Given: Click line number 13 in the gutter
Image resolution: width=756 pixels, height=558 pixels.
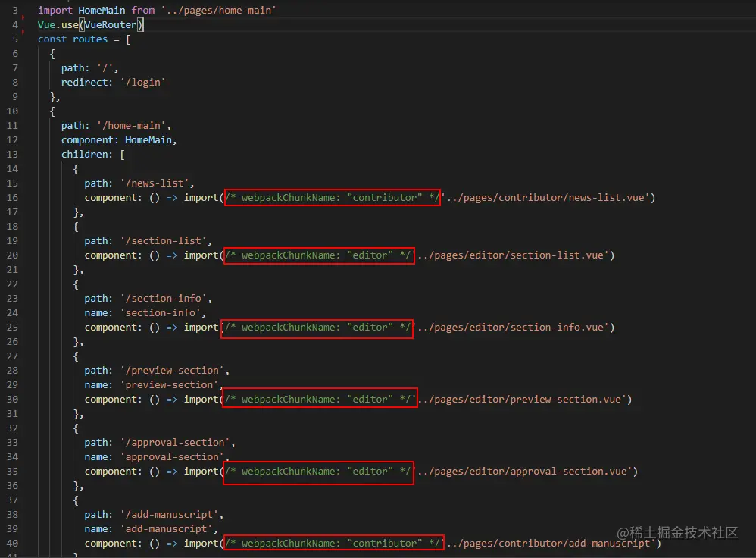Looking at the screenshot, I should tap(12, 155).
